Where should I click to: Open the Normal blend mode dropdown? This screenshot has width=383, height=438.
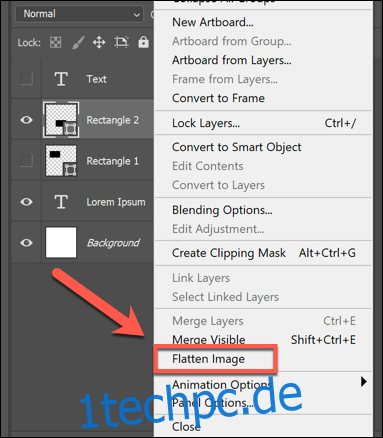[79, 14]
